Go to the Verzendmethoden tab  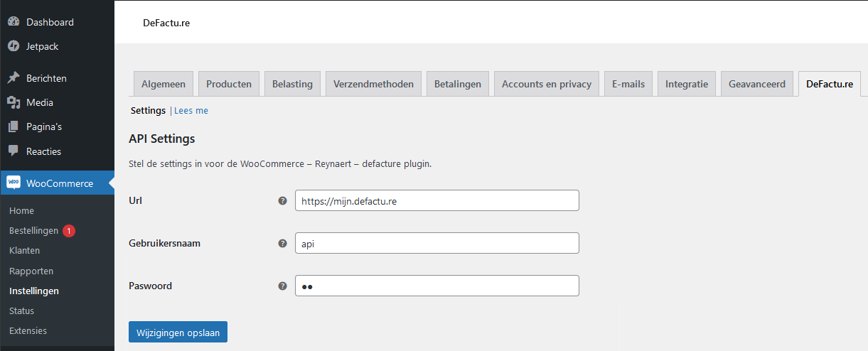[x=373, y=84]
